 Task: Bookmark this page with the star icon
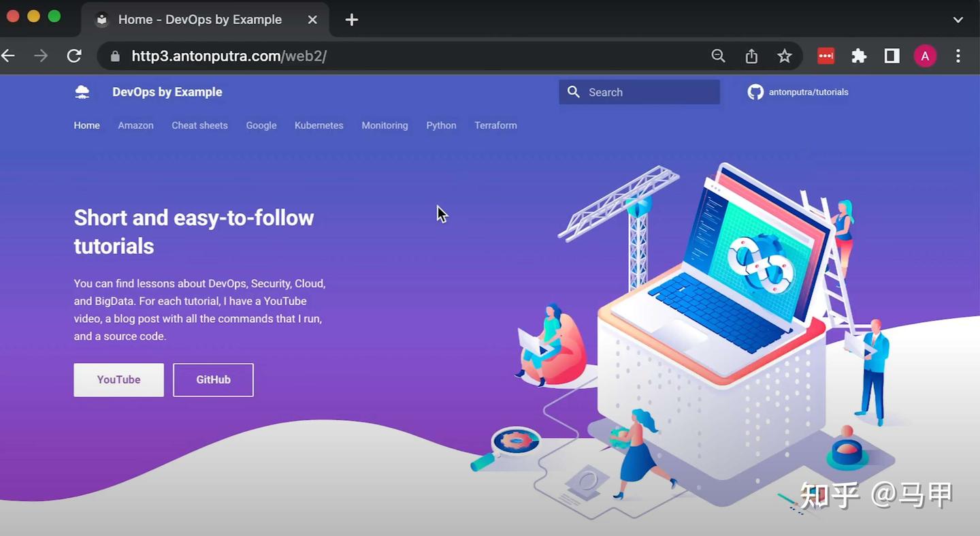point(785,56)
